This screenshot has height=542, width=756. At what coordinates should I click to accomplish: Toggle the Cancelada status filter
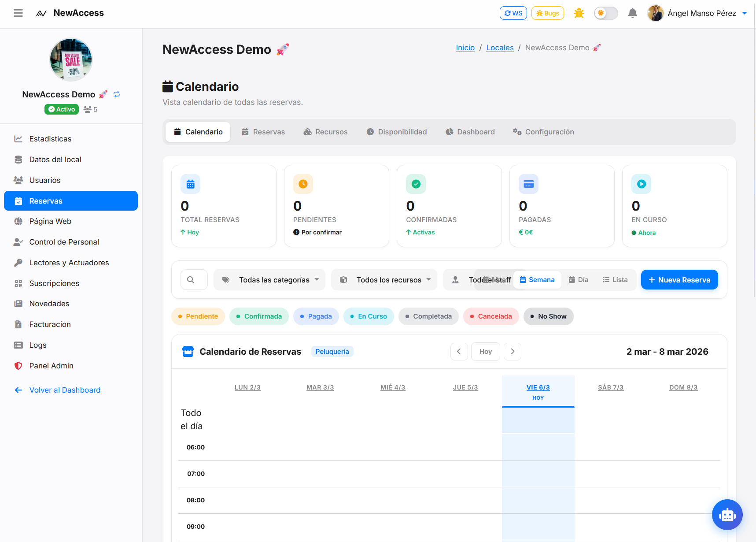point(491,316)
